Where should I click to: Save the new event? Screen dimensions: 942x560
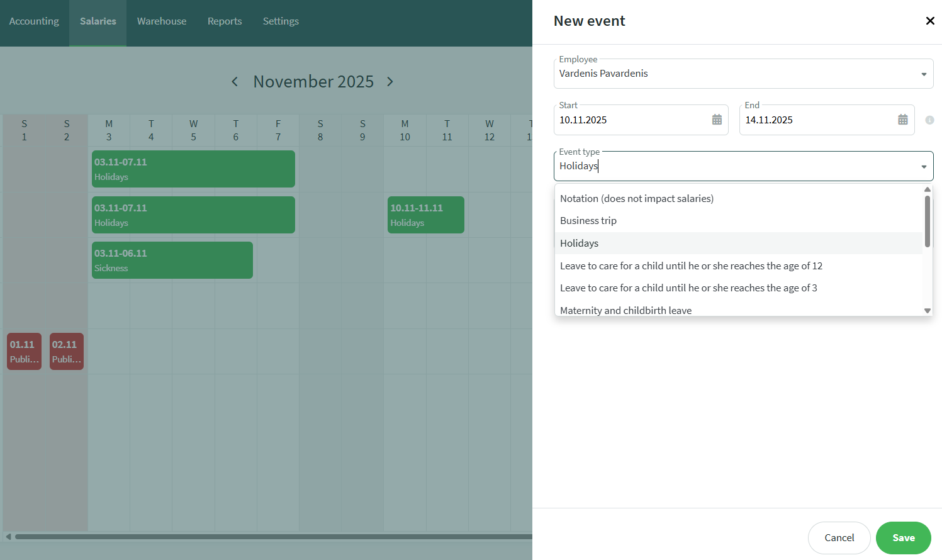903,538
